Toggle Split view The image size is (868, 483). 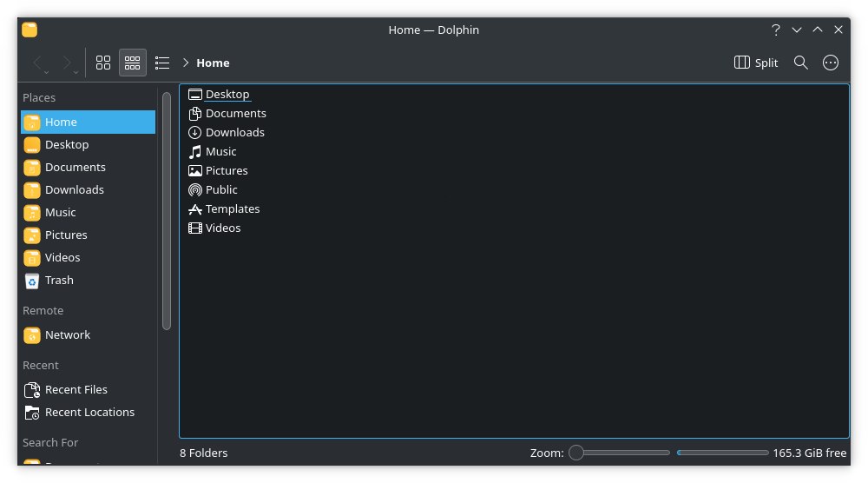756,63
